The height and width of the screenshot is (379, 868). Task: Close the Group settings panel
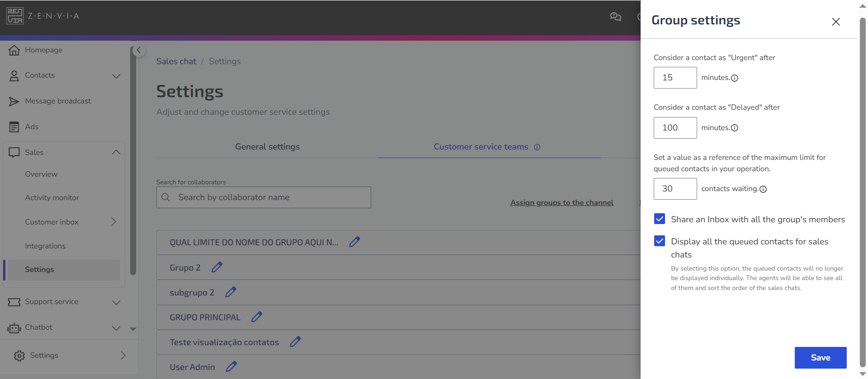[836, 22]
